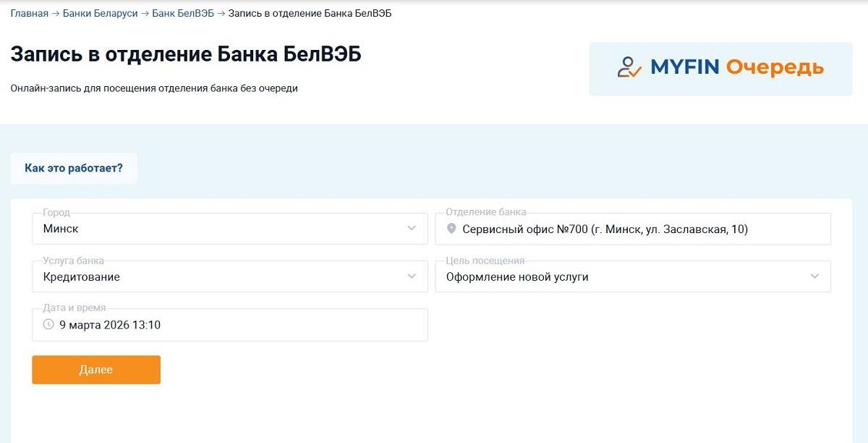Navigate to Банк БелВЭБ breadcrumb

click(183, 14)
